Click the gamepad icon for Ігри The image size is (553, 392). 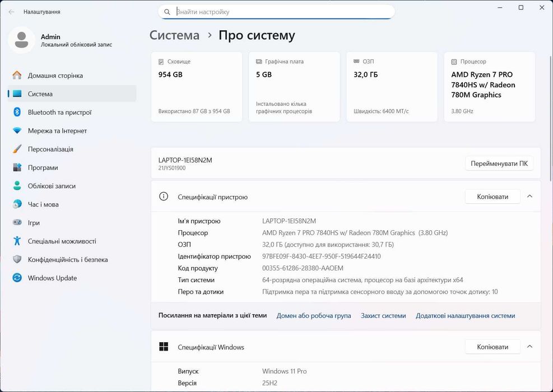pos(17,222)
